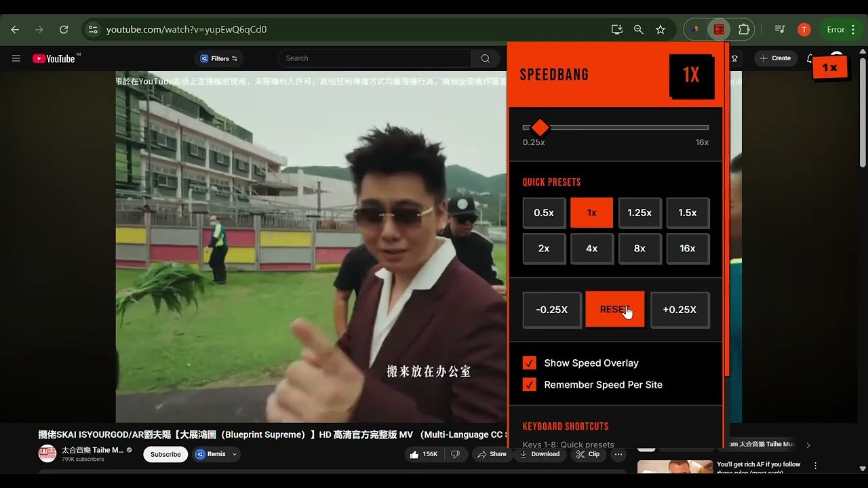Open the media control music-note icon
Screen dimensions: 868x488
click(780, 30)
